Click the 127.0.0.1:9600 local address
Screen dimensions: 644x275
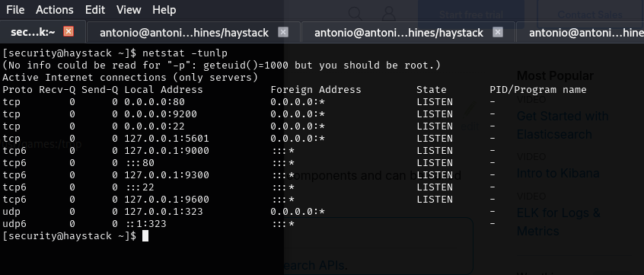click(x=167, y=200)
